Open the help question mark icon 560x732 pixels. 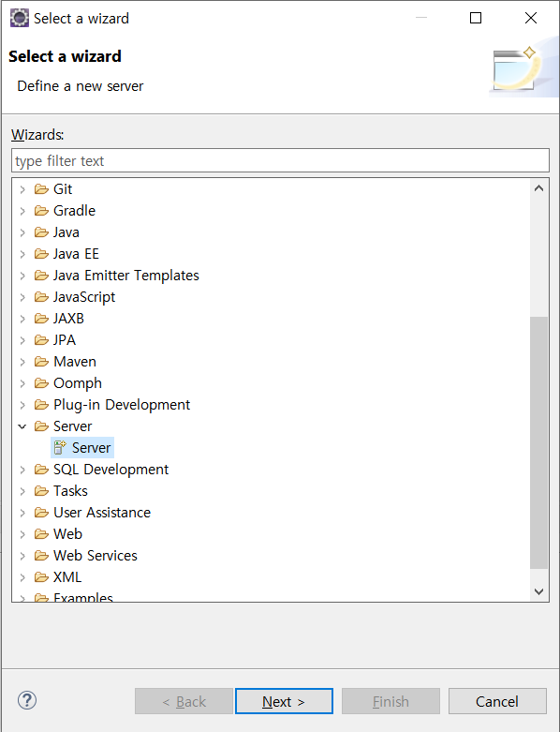(x=27, y=700)
